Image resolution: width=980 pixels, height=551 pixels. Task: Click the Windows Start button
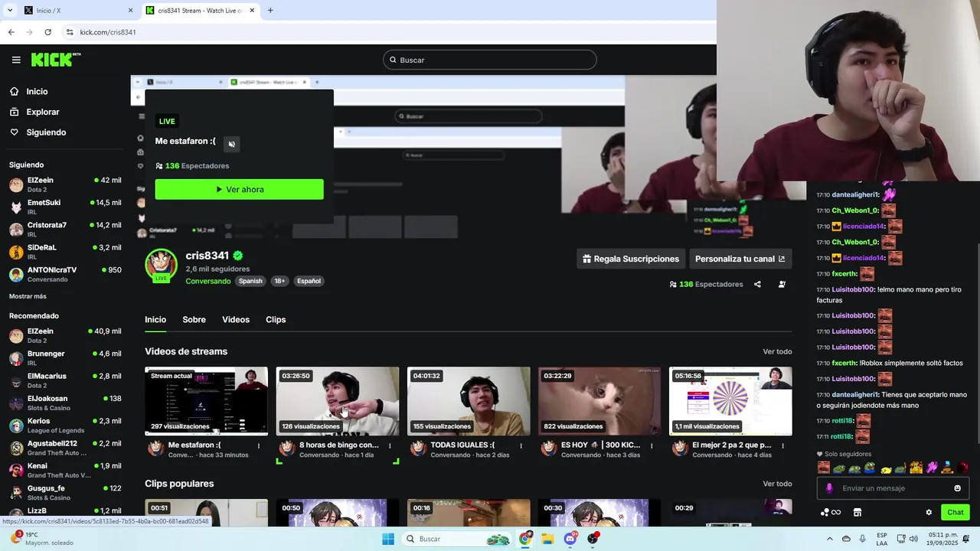coord(388,539)
